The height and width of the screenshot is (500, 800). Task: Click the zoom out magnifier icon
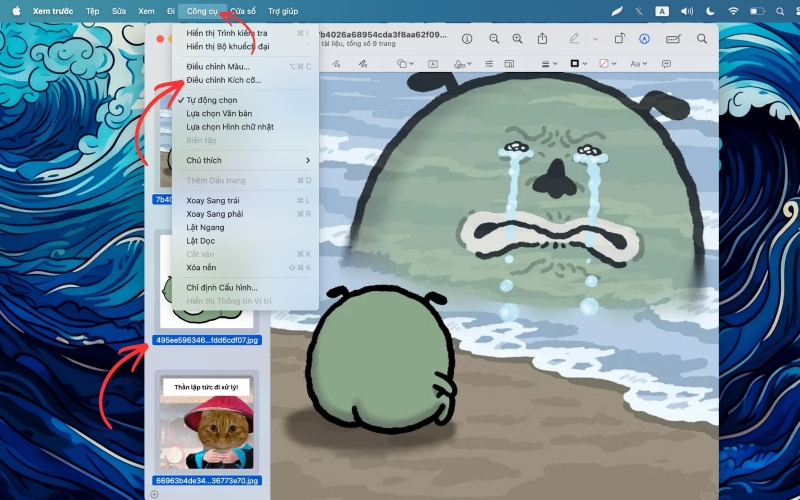click(x=494, y=39)
